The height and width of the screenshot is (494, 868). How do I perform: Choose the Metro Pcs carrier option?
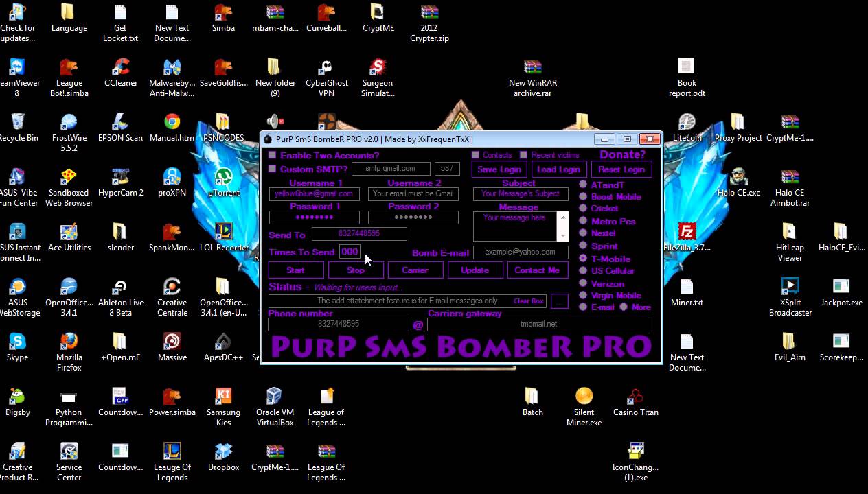(x=583, y=221)
